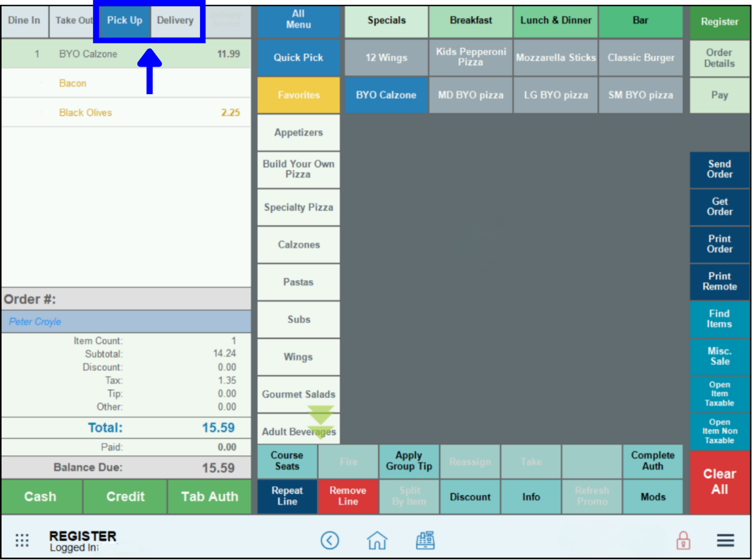Set order type to Dine In

pos(24,21)
